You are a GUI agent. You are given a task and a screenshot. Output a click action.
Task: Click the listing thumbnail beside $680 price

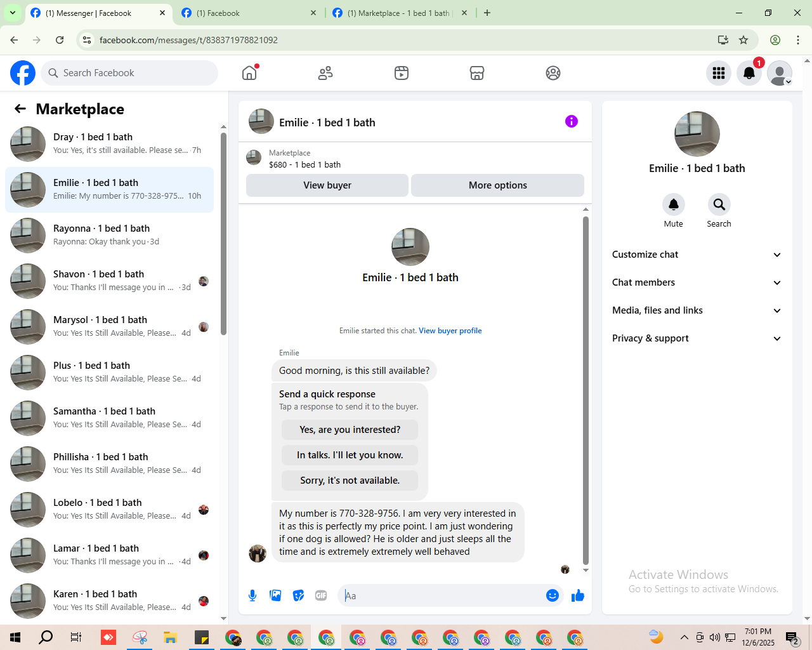click(254, 157)
